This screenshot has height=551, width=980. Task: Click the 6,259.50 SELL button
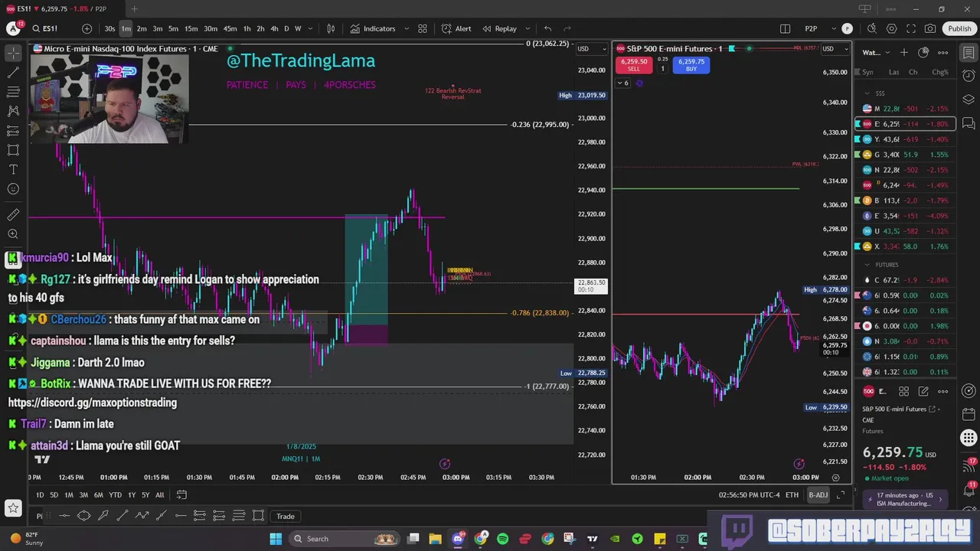[x=634, y=65]
